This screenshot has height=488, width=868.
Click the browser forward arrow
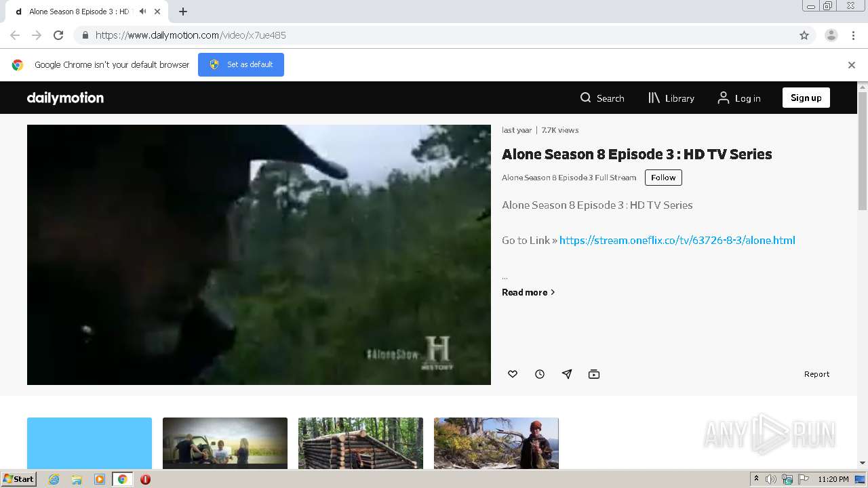(37, 35)
